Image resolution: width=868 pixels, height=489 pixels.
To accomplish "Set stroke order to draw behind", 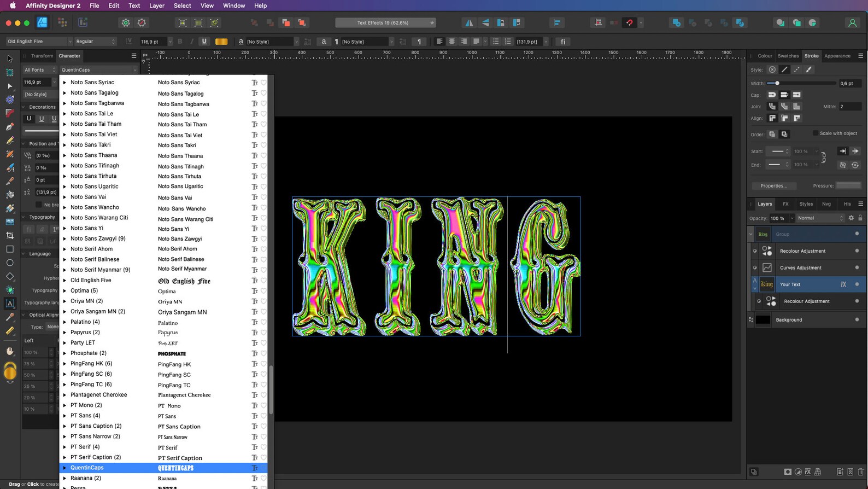I will tap(772, 134).
